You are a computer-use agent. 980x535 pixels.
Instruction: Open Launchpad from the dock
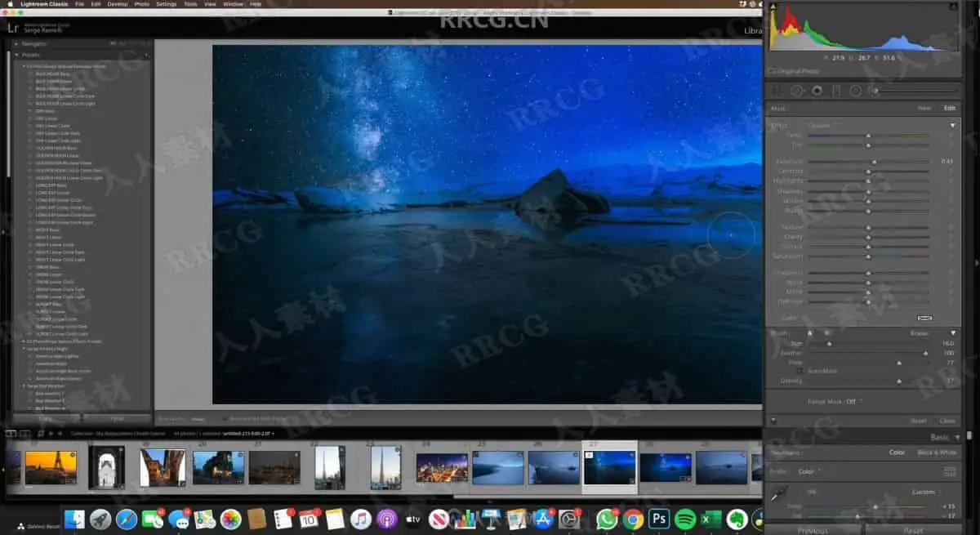[100, 519]
